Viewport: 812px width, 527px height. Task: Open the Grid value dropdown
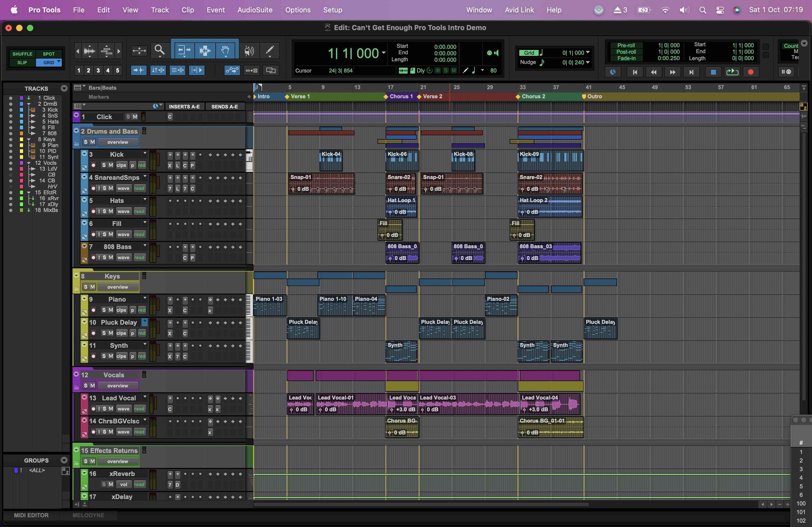[588, 53]
